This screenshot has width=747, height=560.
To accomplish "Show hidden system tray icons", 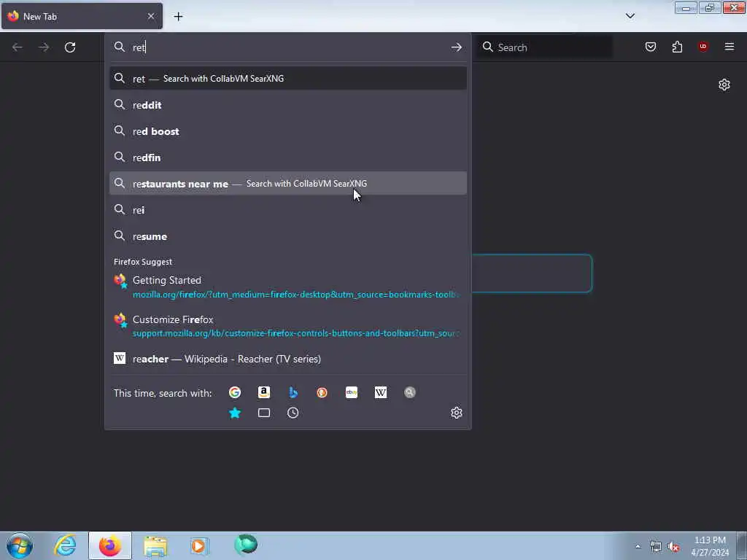I will (x=638, y=546).
